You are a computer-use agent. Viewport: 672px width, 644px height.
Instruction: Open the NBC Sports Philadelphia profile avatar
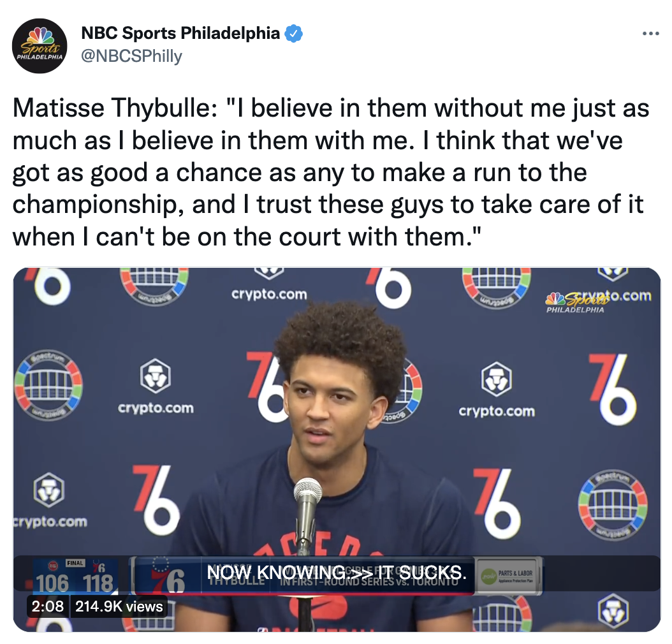point(40,46)
